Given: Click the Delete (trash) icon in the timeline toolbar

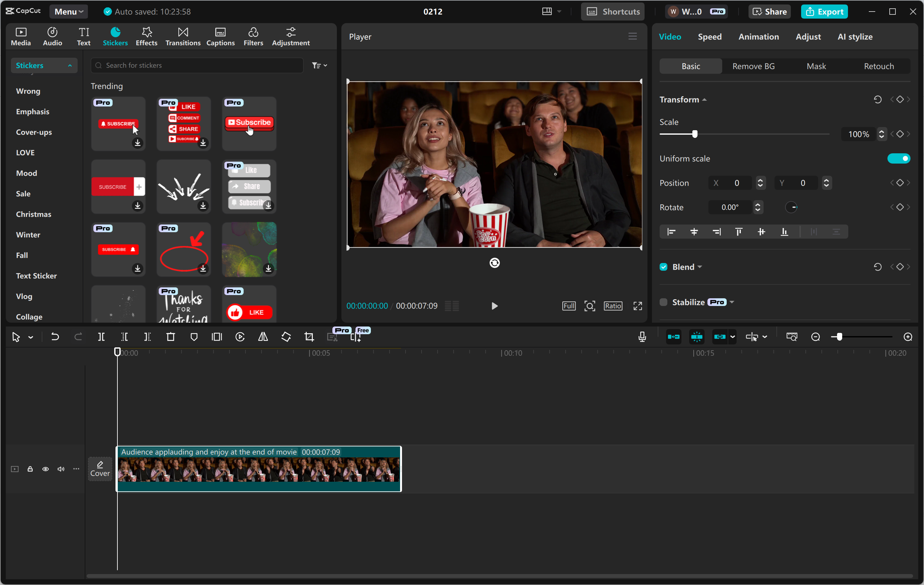Looking at the screenshot, I should pos(171,337).
